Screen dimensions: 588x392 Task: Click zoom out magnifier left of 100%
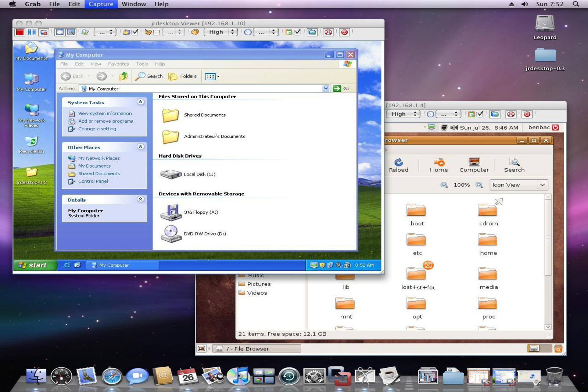click(x=444, y=185)
